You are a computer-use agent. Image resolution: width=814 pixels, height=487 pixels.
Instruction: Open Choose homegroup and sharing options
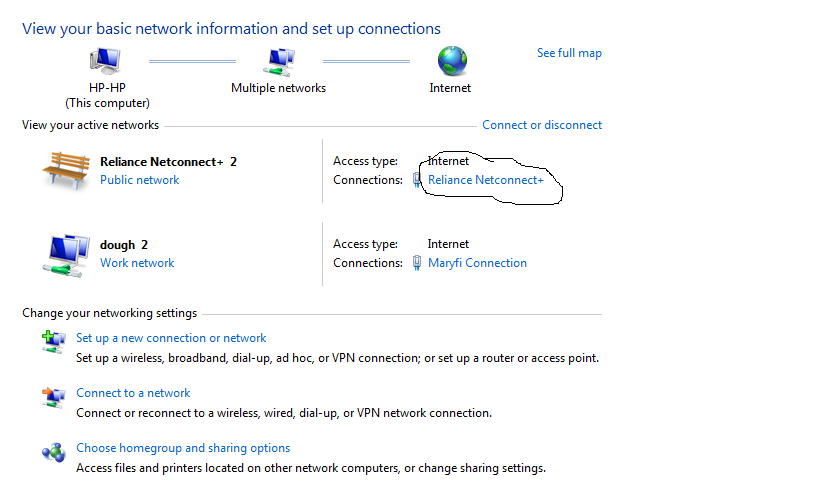[183, 448]
